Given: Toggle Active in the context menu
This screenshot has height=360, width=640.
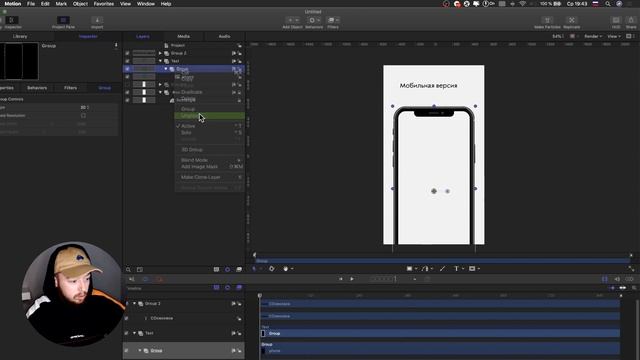Looking at the screenshot, I should pos(210,126).
